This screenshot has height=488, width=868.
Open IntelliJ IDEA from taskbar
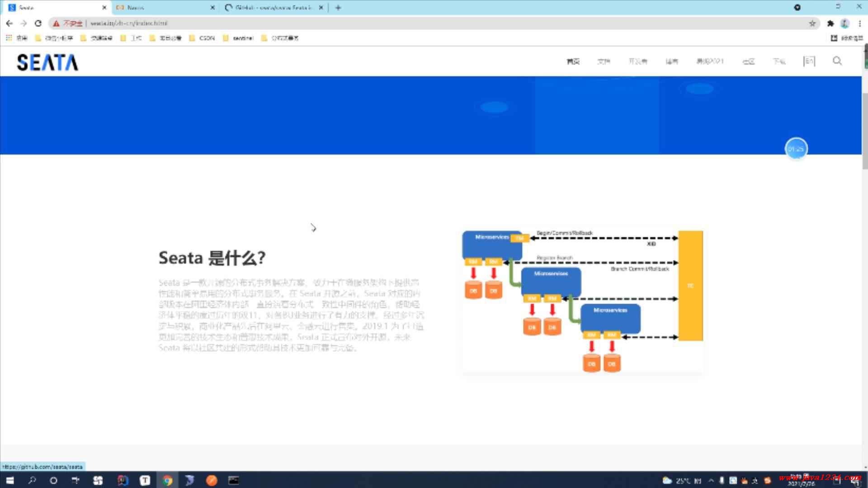point(123,480)
